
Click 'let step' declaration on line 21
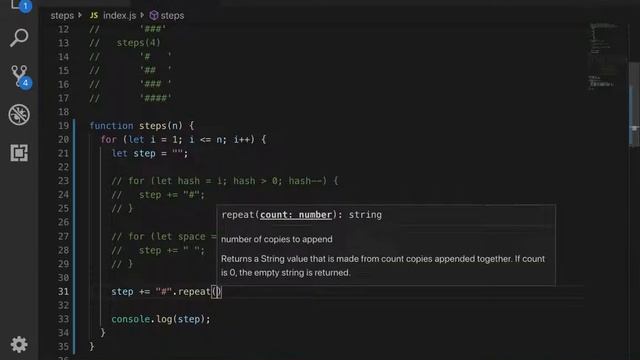click(x=133, y=153)
